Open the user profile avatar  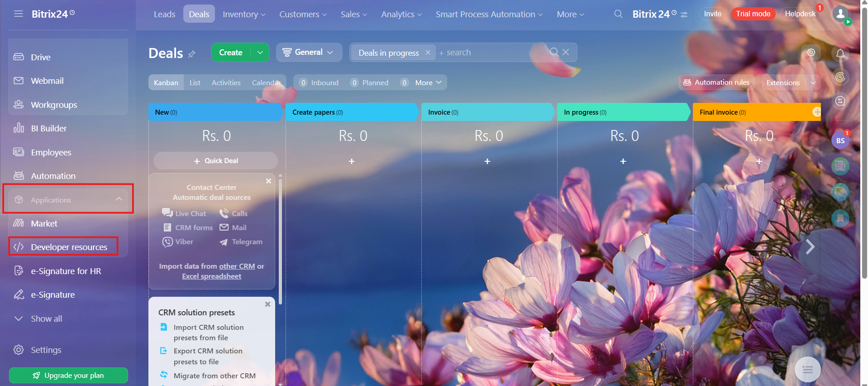tap(841, 14)
